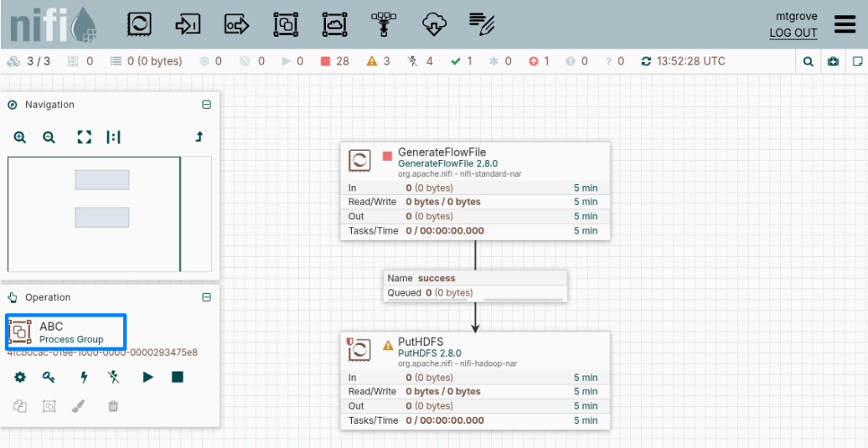Click the birdseye view minimap
868x448 pixels.
(110, 214)
